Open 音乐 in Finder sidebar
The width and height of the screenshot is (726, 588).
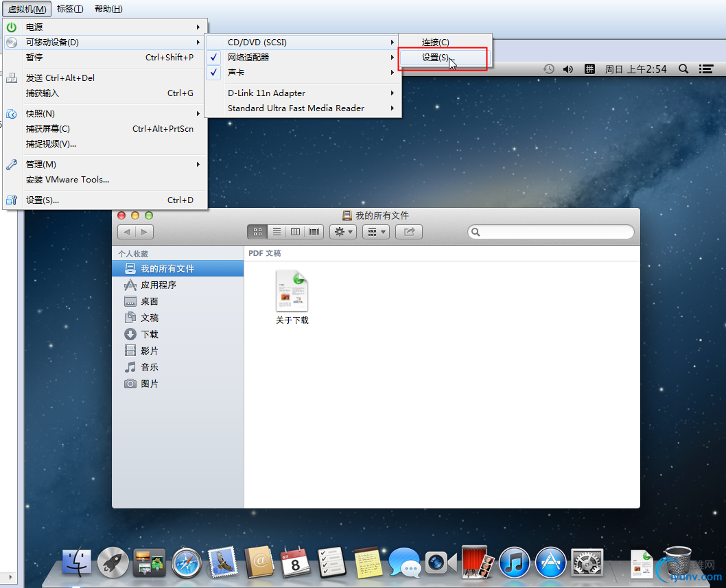[x=178, y=367]
